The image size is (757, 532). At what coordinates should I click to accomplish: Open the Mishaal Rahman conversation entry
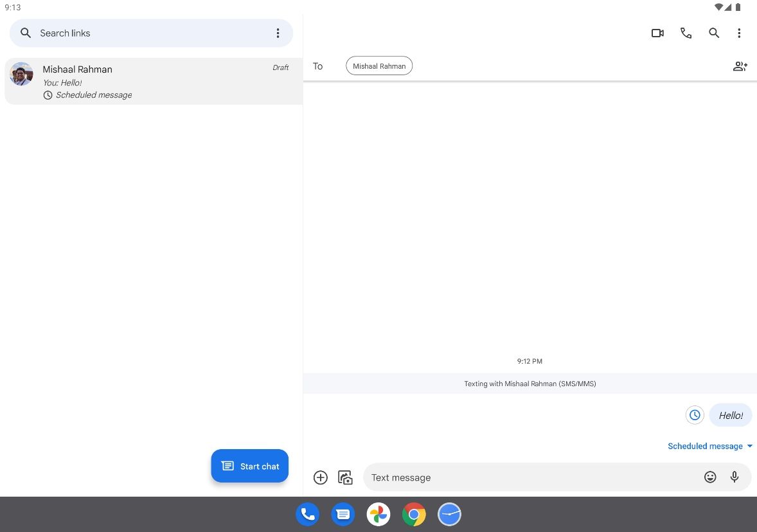tap(151, 81)
